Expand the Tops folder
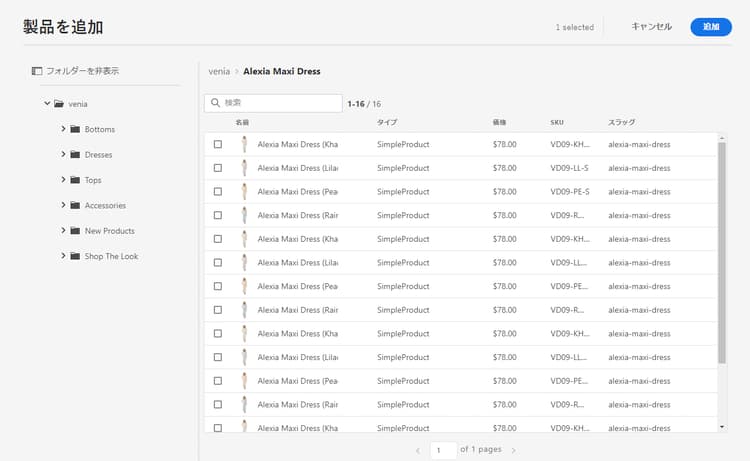 pos(63,179)
